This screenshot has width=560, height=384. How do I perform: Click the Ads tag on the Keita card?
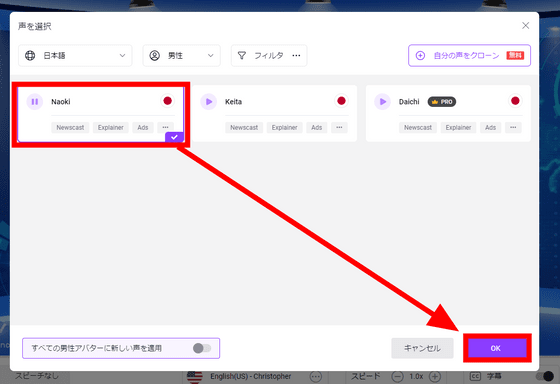(x=317, y=128)
